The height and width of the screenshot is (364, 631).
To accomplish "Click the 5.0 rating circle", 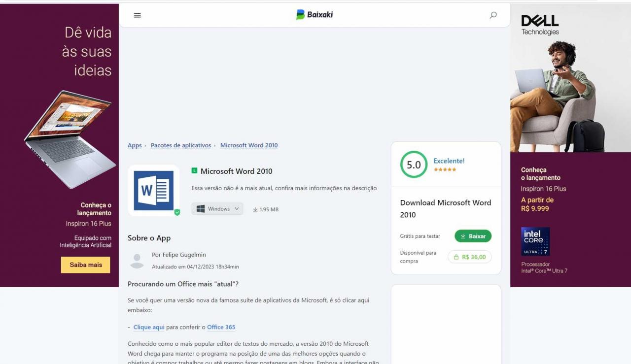I will 414,165.
